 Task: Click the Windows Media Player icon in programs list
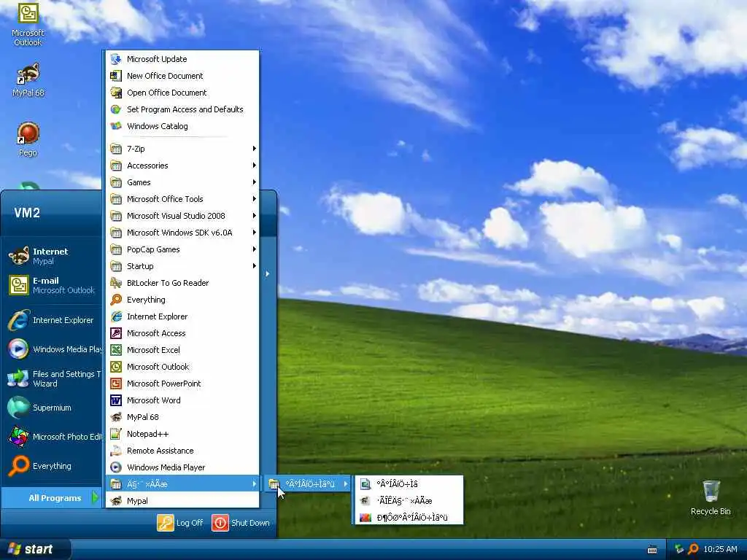click(x=116, y=467)
